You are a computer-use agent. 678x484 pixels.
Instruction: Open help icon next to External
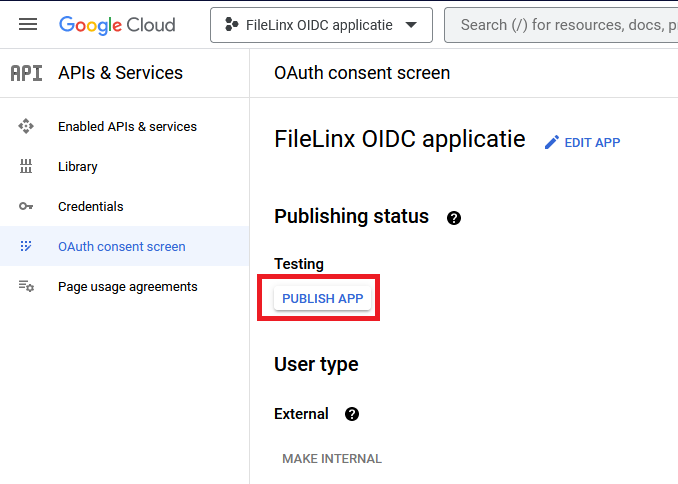(x=352, y=414)
